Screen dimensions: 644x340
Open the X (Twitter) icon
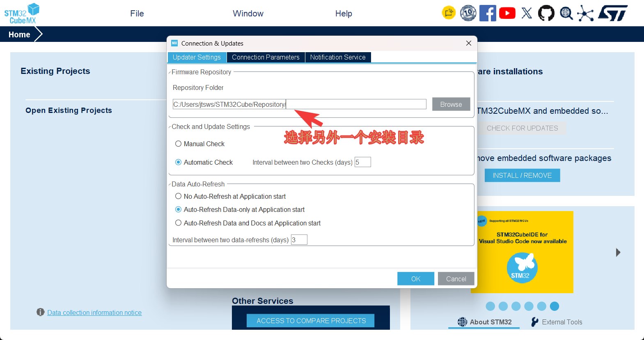(527, 13)
